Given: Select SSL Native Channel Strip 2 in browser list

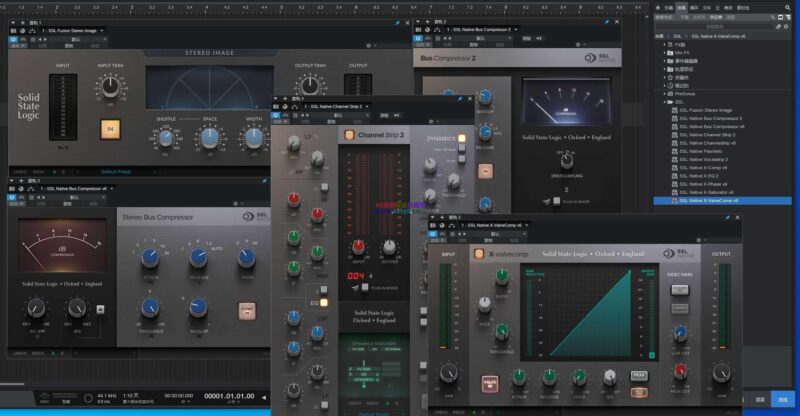Looking at the screenshot, I should coord(707,135).
